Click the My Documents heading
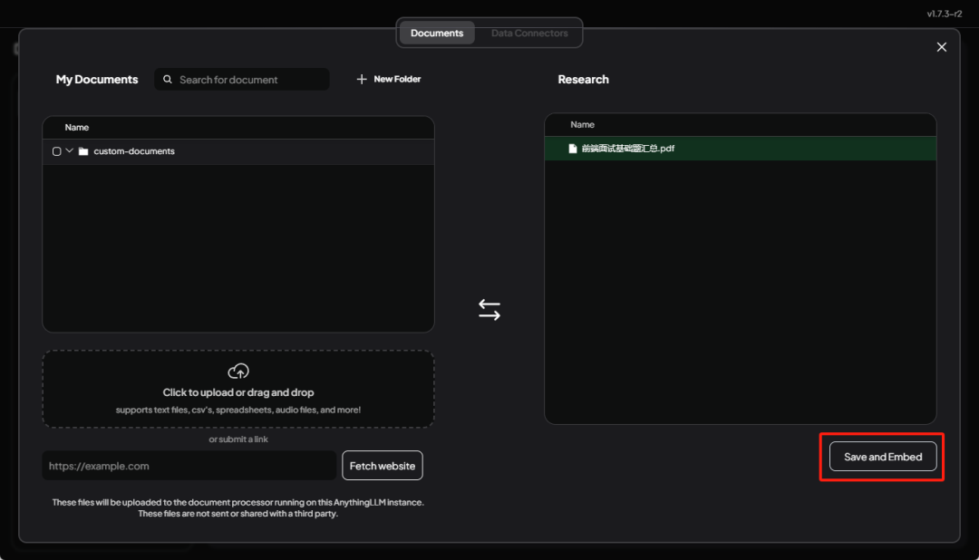The width and height of the screenshot is (979, 560). click(97, 79)
